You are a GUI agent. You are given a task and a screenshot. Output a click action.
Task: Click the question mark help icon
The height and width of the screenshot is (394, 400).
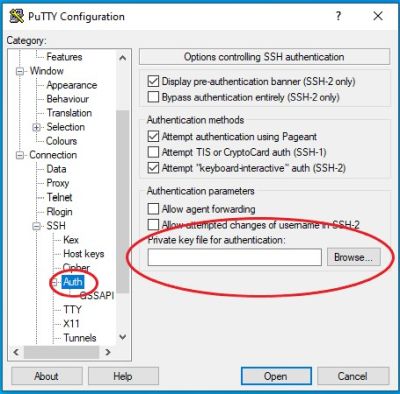point(338,16)
